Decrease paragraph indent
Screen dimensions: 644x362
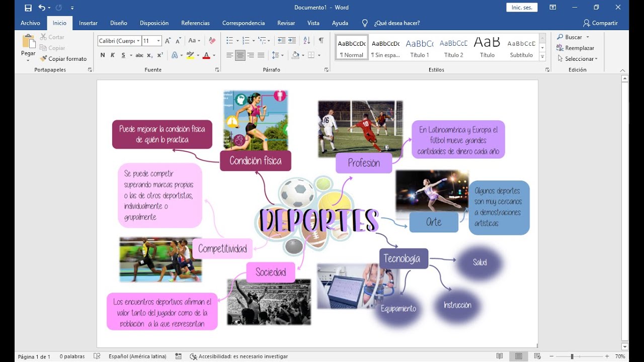(x=282, y=41)
